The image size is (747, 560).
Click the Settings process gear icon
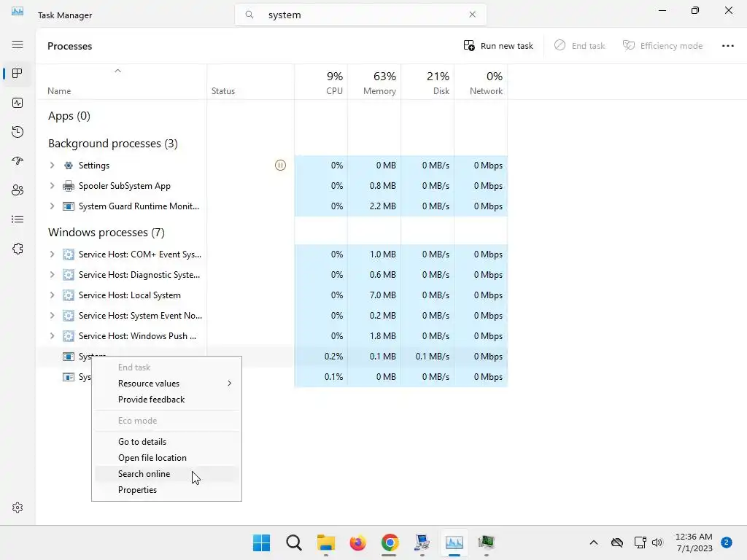pos(69,166)
